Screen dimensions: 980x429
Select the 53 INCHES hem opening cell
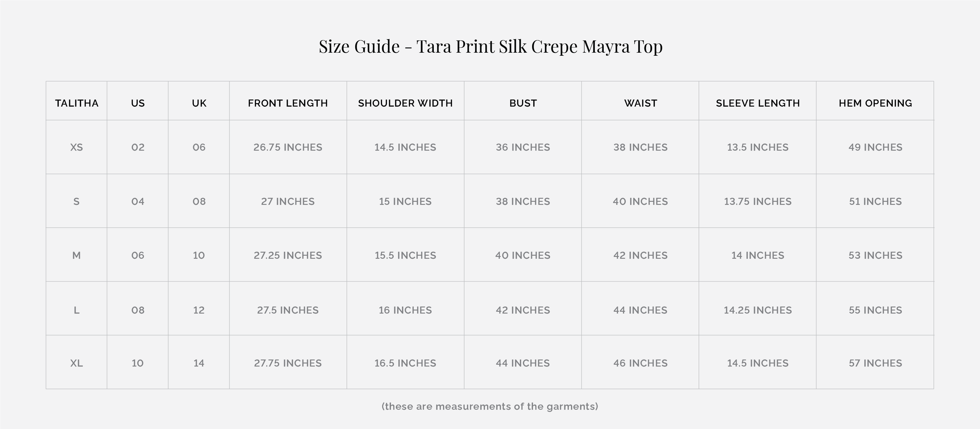875,255
